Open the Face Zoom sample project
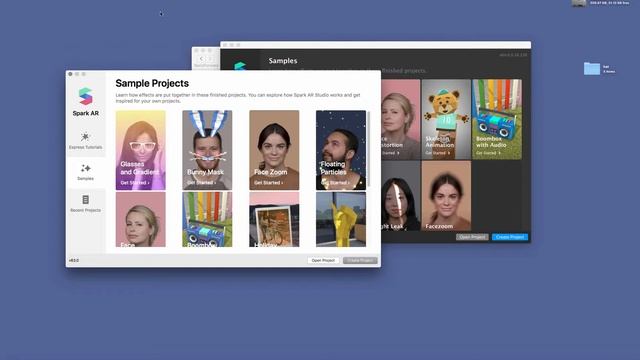Screen dimensions: 640x360 (x=274, y=150)
